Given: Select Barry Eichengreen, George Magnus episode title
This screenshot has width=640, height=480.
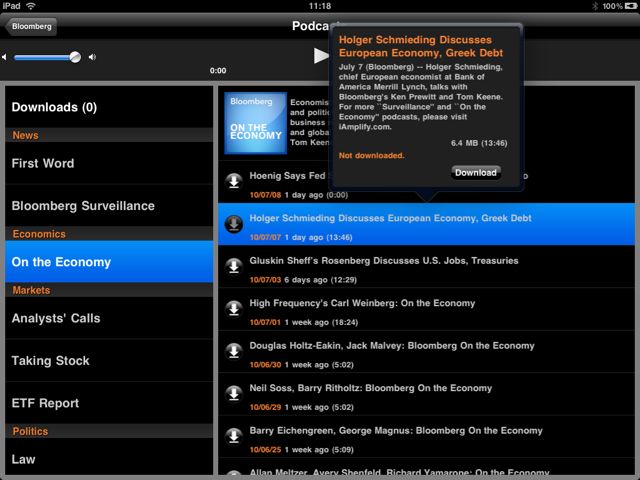Looking at the screenshot, I should [x=396, y=431].
